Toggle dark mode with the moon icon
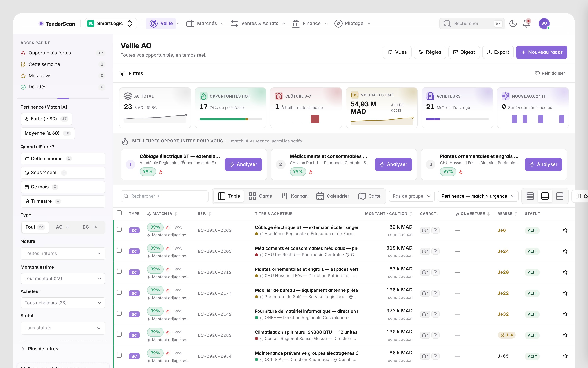Image resolution: width=588 pixels, height=368 pixels. [x=513, y=24]
